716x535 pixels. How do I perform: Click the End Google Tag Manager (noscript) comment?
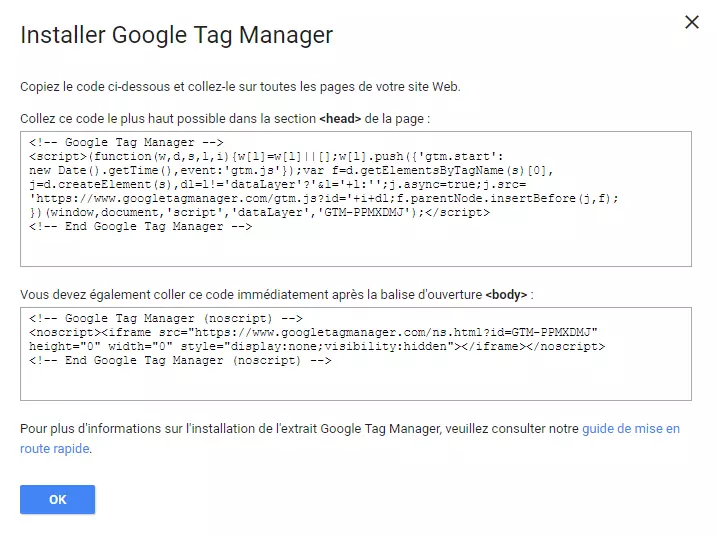[180, 361]
